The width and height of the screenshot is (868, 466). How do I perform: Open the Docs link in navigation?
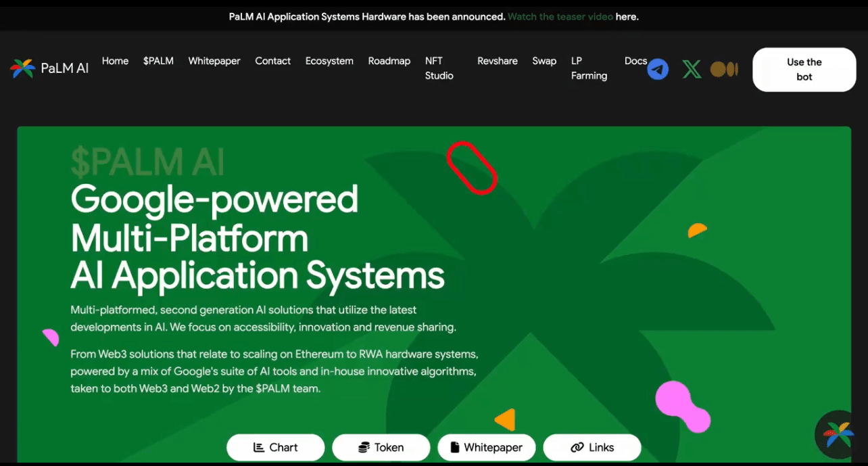[x=635, y=61]
